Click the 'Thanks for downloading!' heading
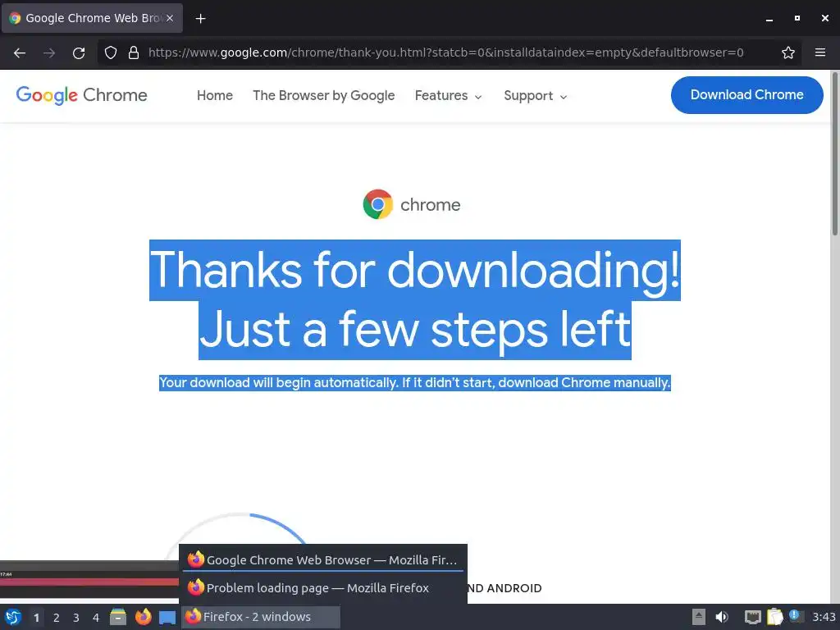The height and width of the screenshot is (630, 840). (415, 270)
